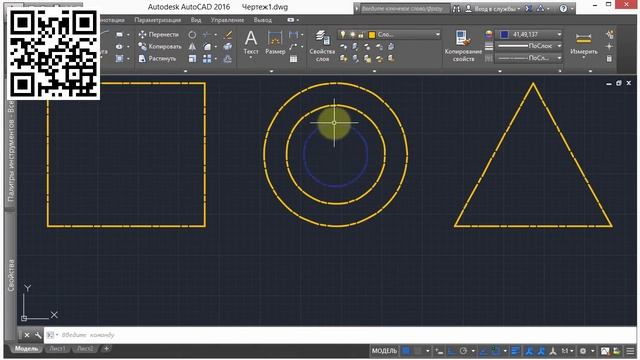640x360 pixels.
Task: Toggle layer on/off light bulb
Action: pos(343,35)
